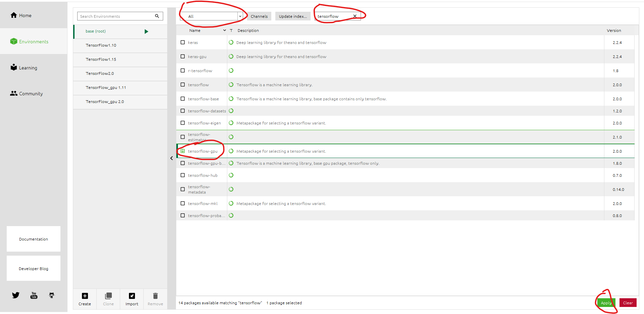Select the TensorFlow1.15 environment

[120, 59]
